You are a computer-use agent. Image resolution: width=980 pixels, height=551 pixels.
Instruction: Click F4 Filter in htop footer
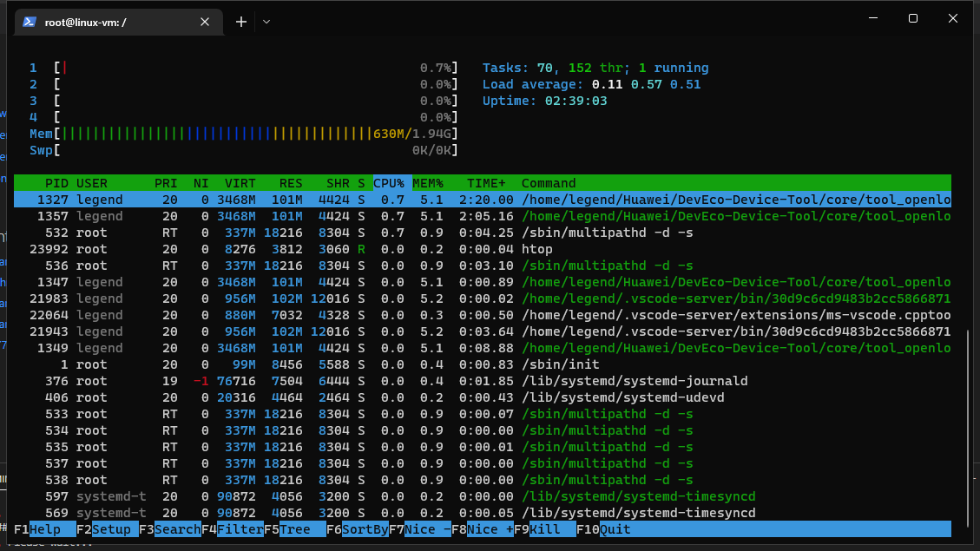[233, 529]
